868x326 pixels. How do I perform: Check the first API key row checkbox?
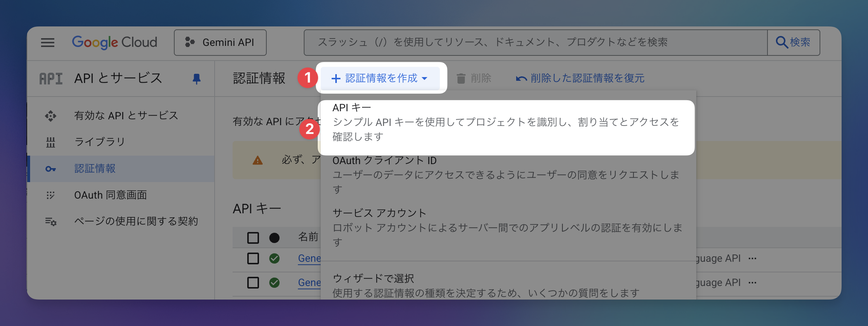pos(253,258)
